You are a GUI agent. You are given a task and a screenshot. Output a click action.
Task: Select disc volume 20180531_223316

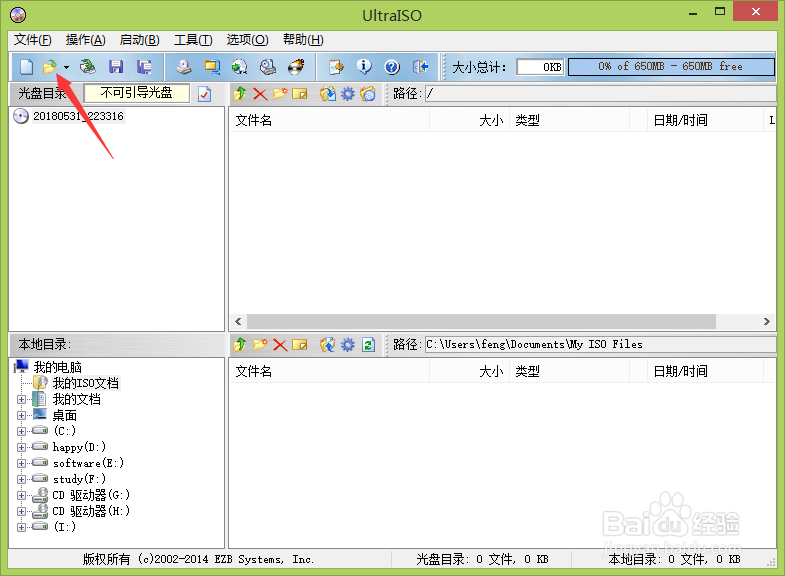click(78, 116)
